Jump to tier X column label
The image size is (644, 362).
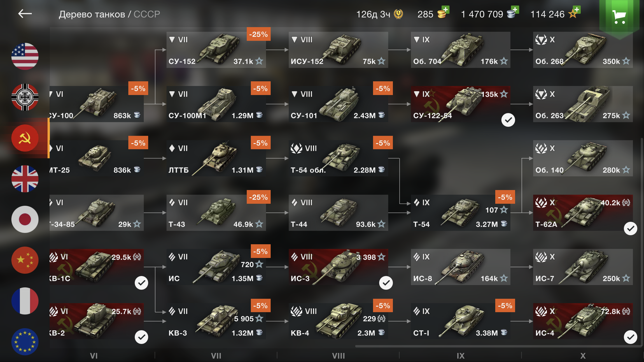[x=583, y=356]
